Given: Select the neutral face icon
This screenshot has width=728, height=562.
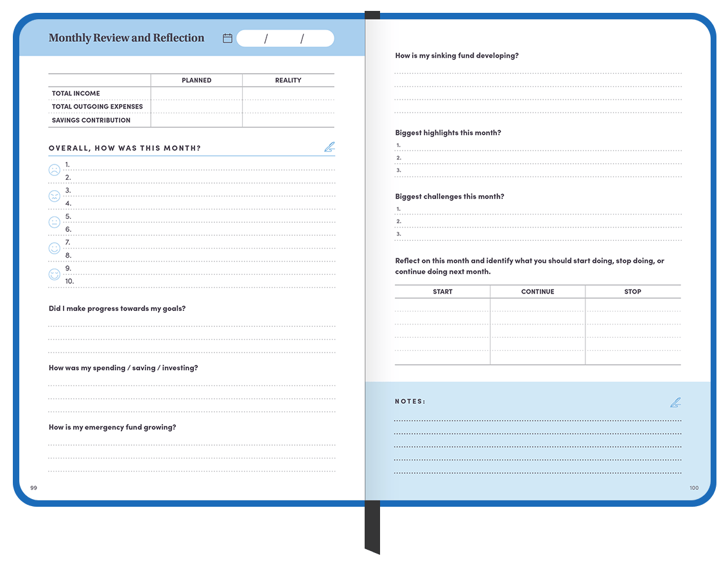Looking at the screenshot, I should (55, 222).
